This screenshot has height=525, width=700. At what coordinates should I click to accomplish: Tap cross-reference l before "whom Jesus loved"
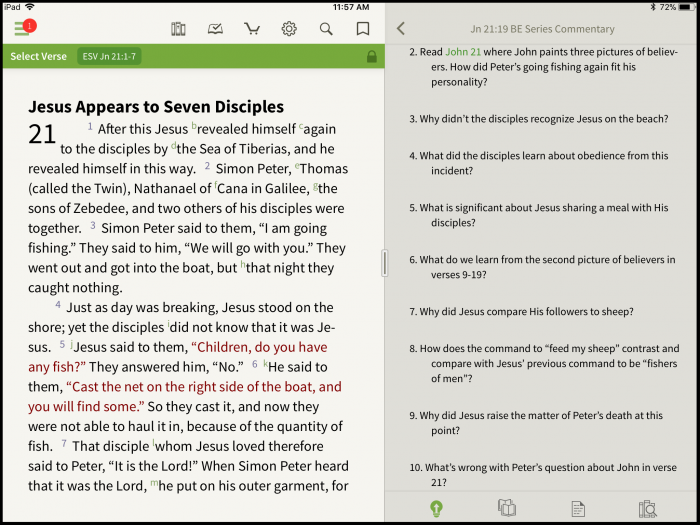(154, 443)
